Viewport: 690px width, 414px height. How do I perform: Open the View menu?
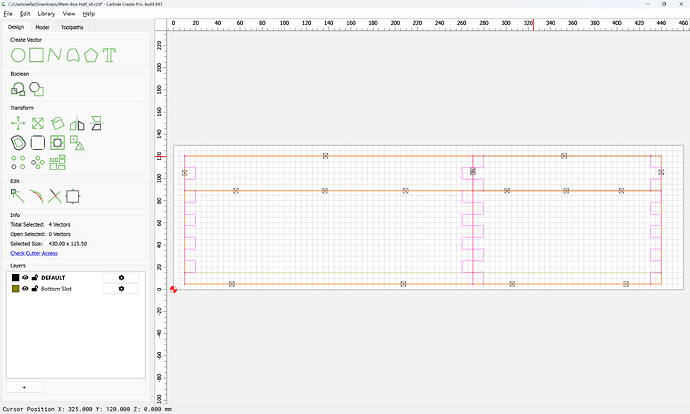pos(69,14)
